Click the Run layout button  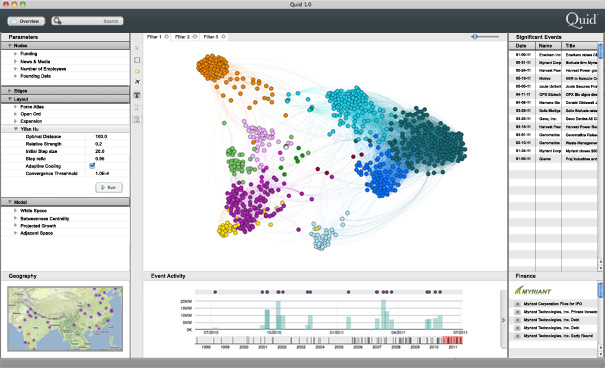(x=109, y=187)
